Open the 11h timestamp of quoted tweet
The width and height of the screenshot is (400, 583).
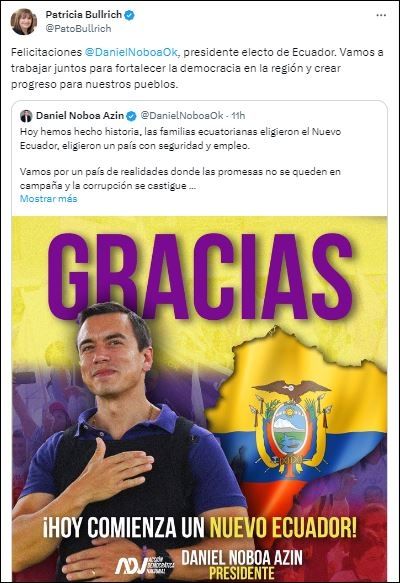click(x=238, y=116)
